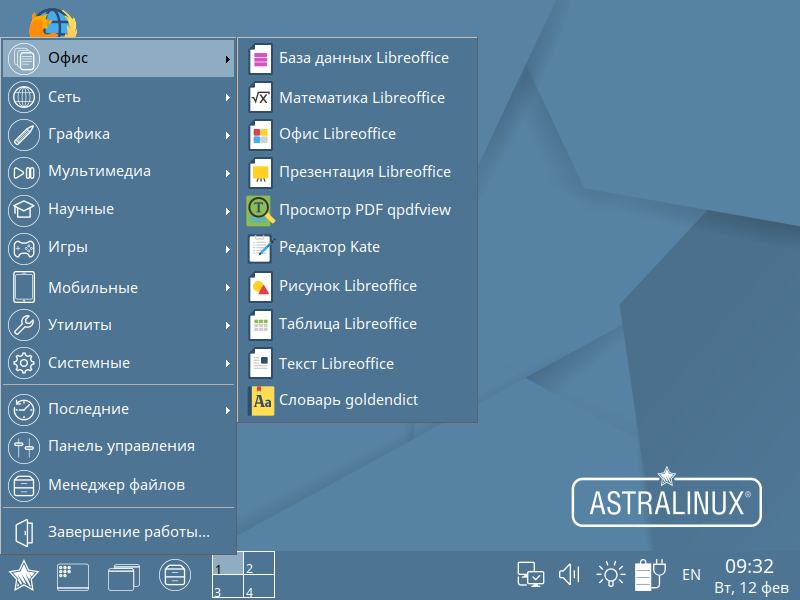Choose the Текст Libreoffice text entry
The height and width of the screenshot is (600, 800).
[336, 364]
